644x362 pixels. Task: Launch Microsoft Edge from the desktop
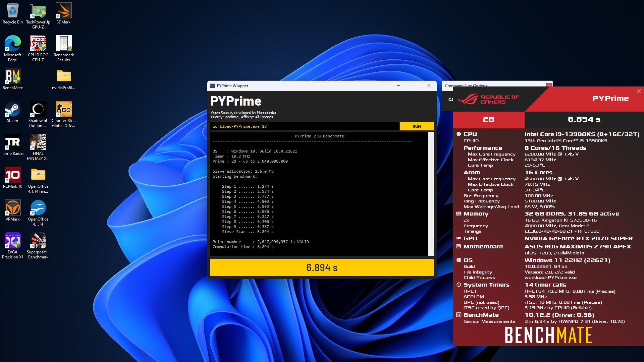(13, 49)
